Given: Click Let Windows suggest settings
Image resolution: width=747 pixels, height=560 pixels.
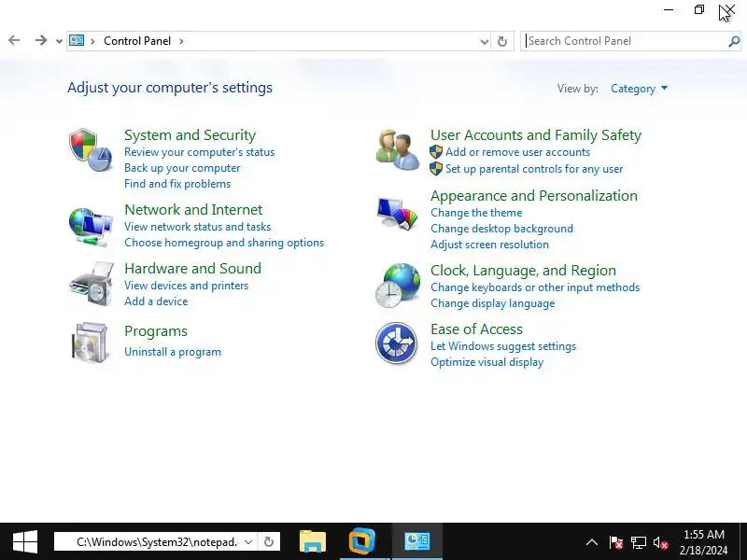Looking at the screenshot, I should click(x=503, y=346).
